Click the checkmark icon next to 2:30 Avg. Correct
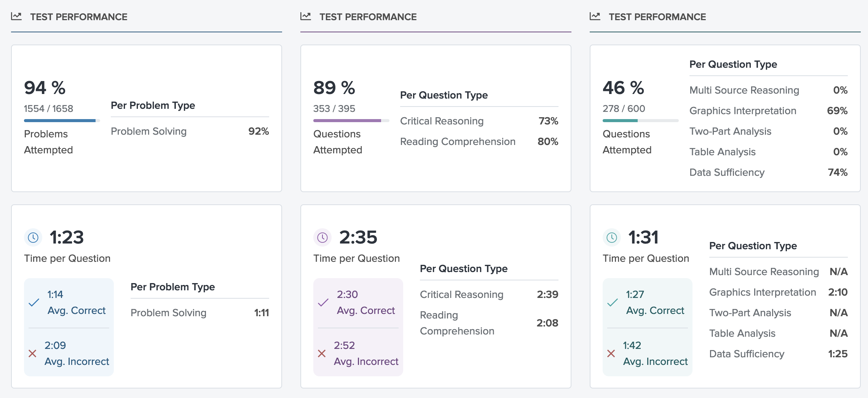Image resolution: width=868 pixels, height=398 pixels. pyautogui.click(x=323, y=302)
